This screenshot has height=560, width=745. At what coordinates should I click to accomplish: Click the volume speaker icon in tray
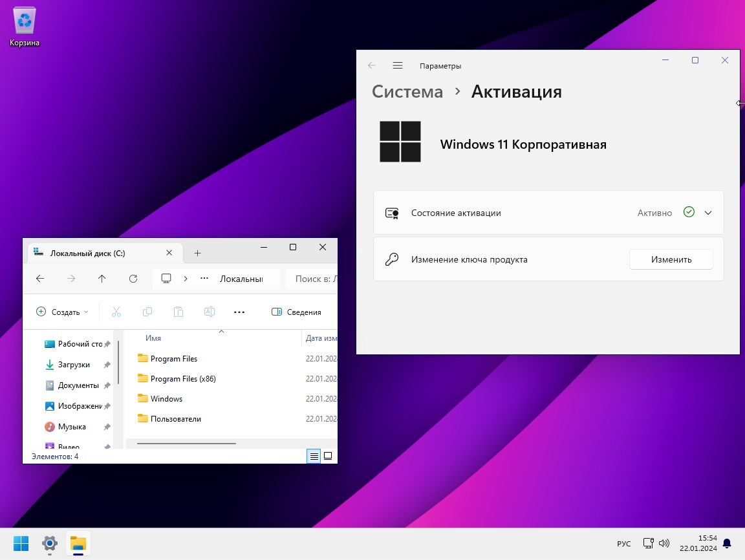664,543
